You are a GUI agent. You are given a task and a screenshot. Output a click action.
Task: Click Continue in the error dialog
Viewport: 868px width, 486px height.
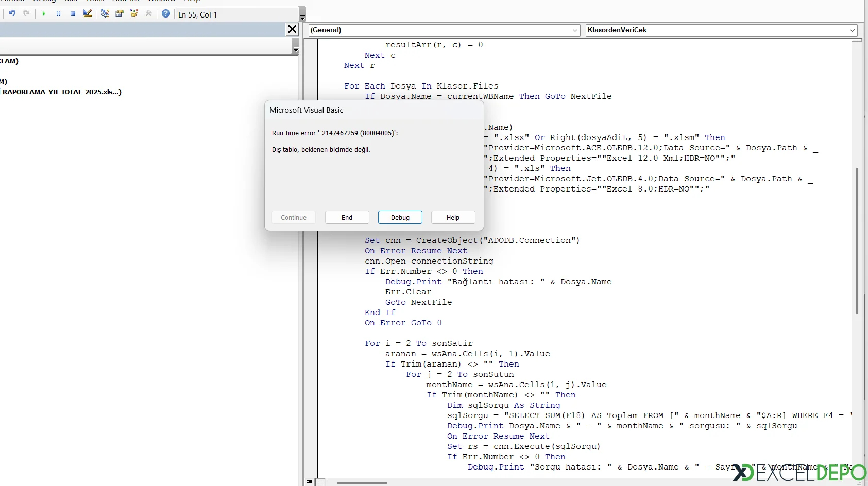(294, 218)
